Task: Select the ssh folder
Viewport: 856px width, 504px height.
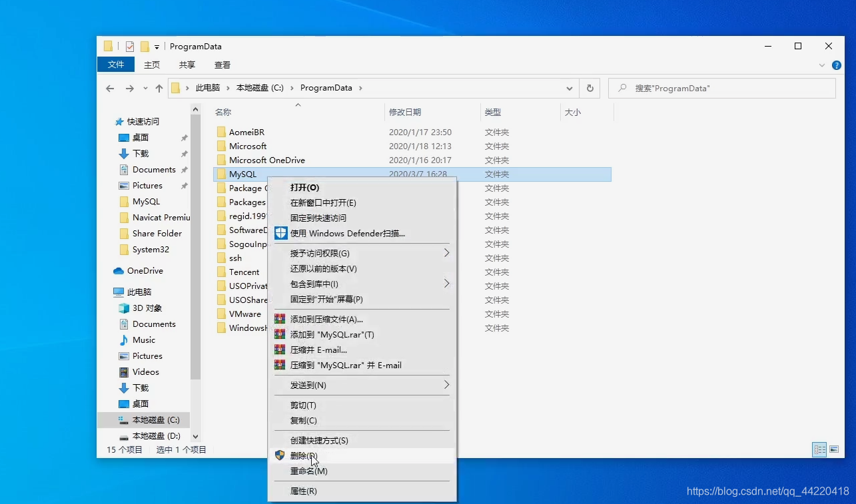Action: click(235, 258)
